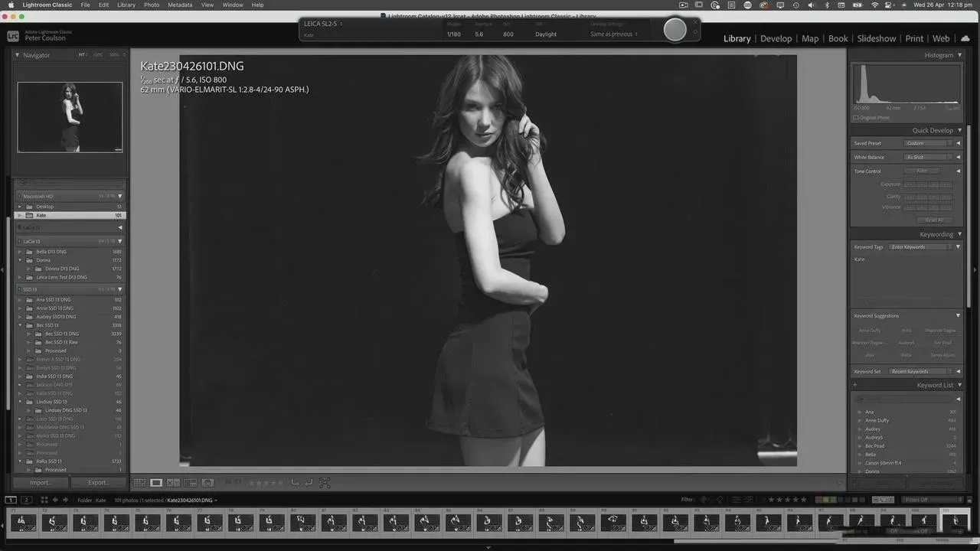This screenshot has height=551, width=980.
Task: Switch to Grid view in the toolbar
Action: tap(139, 483)
